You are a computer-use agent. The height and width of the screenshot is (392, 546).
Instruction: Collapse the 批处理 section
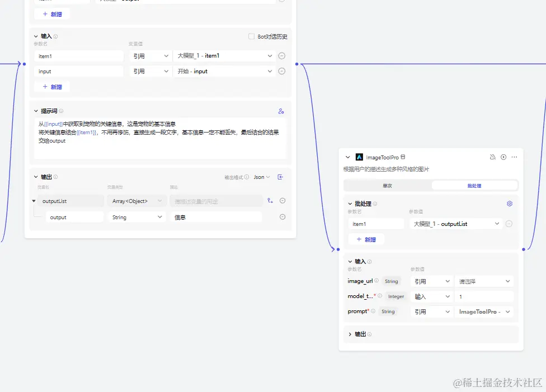click(x=350, y=204)
